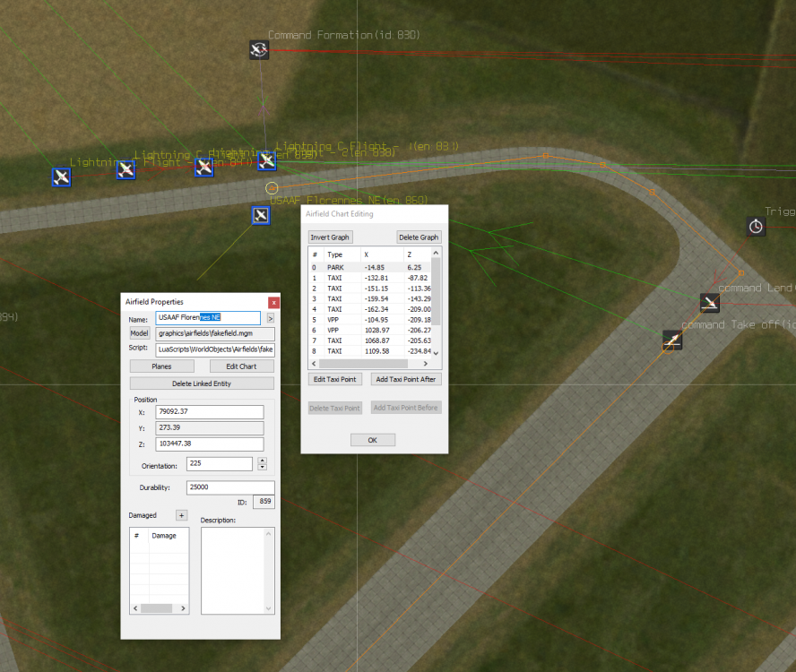Image resolution: width=796 pixels, height=672 pixels.
Task: Add a damage entry with plus button
Action: [181, 515]
